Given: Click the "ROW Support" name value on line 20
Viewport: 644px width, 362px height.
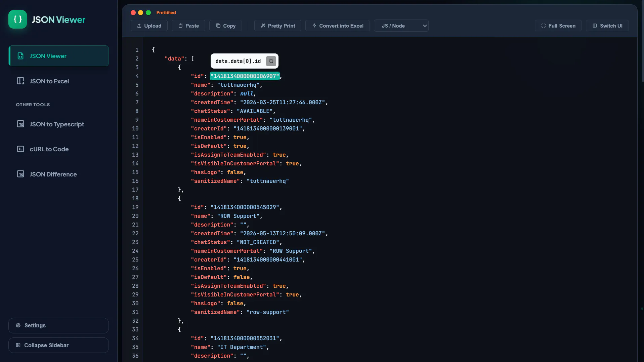Looking at the screenshot, I should [238, 216].
